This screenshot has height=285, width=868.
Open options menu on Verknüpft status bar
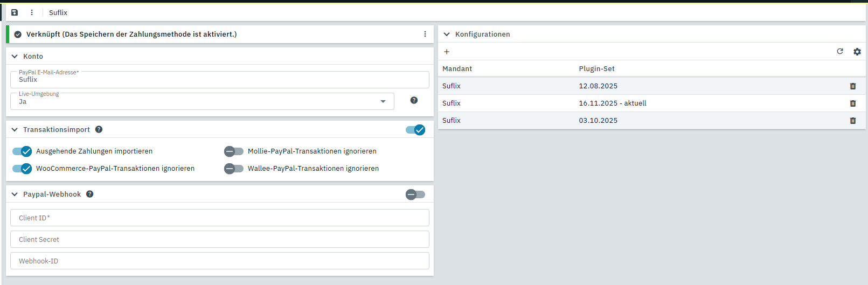tap(425, 34)
